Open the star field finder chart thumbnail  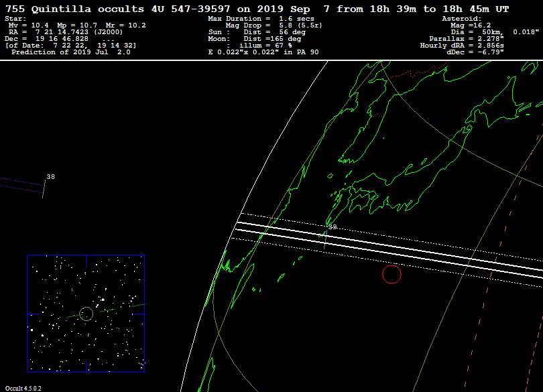point(86,314)
